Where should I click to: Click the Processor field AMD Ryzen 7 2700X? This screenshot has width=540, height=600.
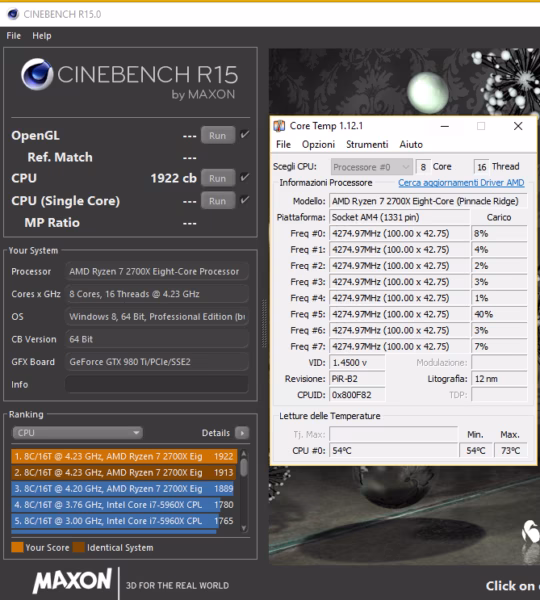click(157, 271)
